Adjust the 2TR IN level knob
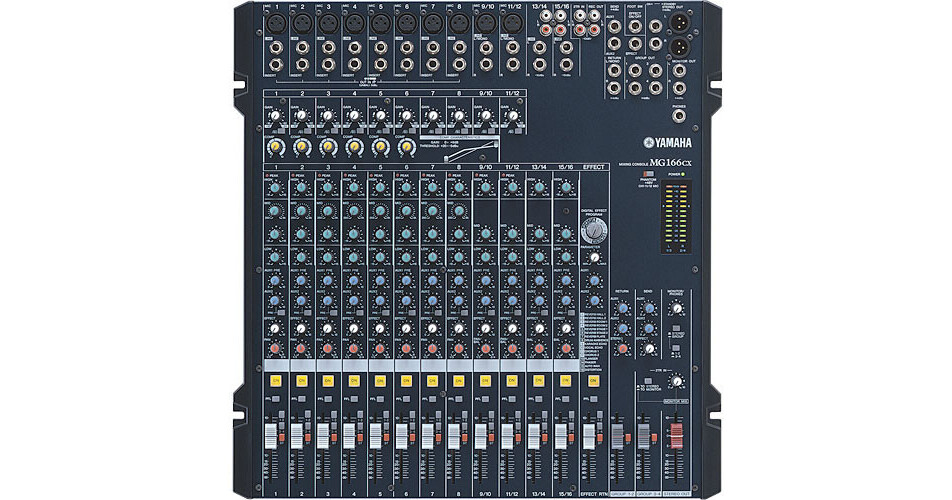Image resolution: width=952 pixels, height=500 pixels. click(x=675, y=382)
